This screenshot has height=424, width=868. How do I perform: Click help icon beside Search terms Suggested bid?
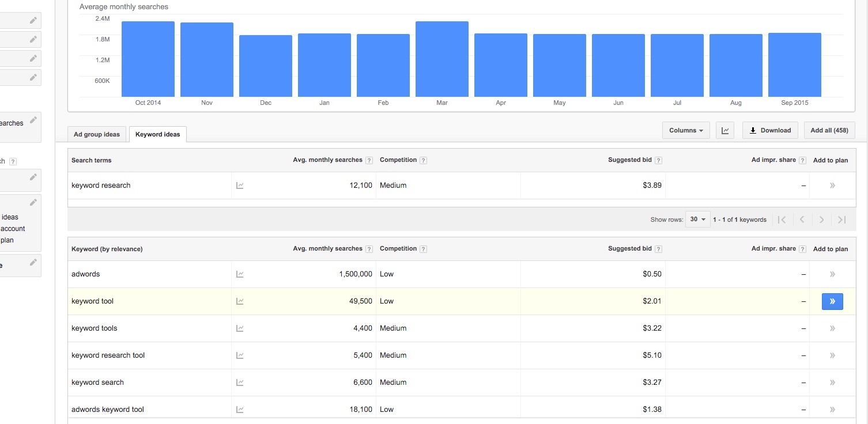click(x=659, y=161)
